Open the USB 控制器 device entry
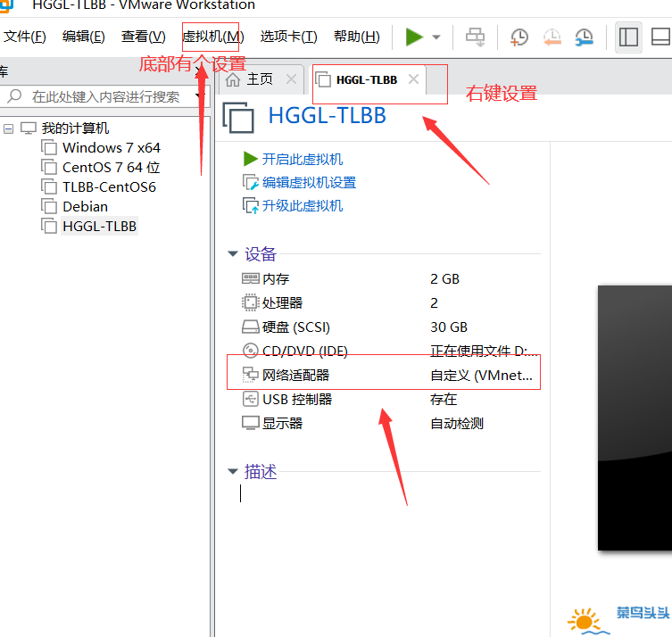 297,400
